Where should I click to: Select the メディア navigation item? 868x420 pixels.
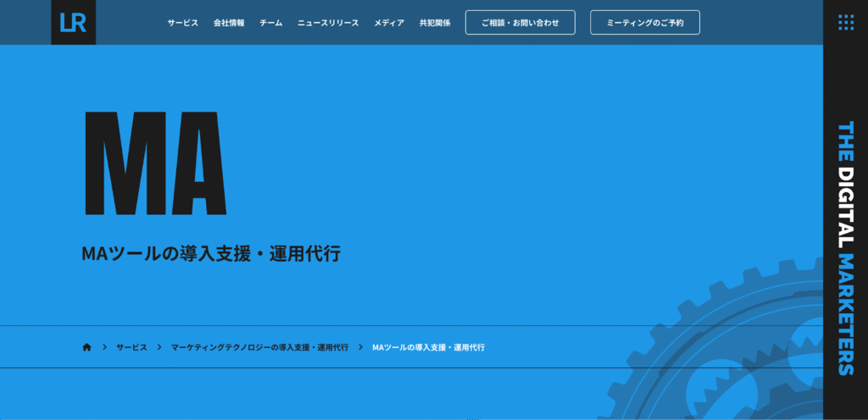(389, 23)
